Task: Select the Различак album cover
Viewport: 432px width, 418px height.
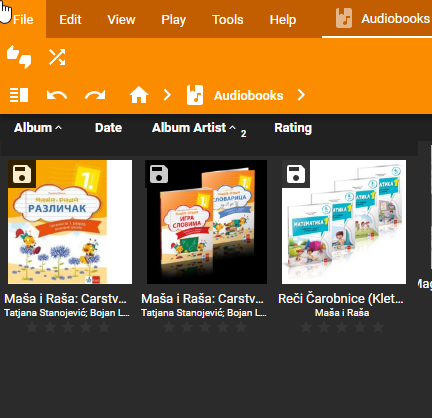Action: click(70, 222)
